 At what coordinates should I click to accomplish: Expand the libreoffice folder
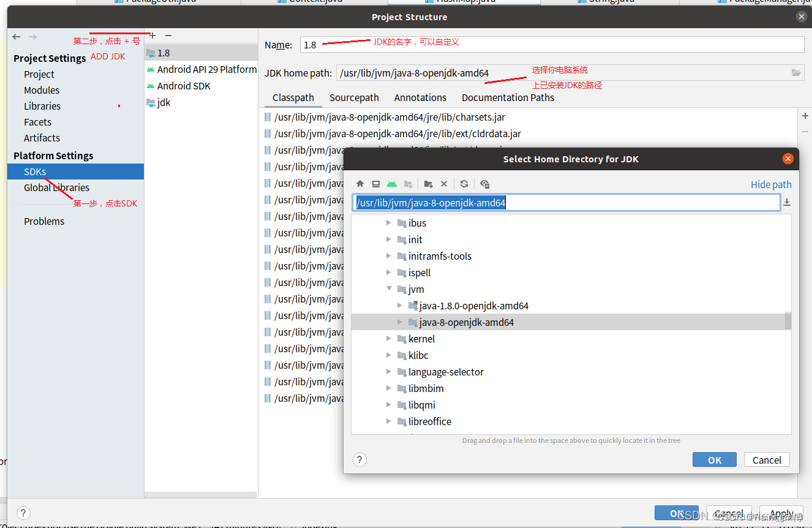(x=389, y=421)
